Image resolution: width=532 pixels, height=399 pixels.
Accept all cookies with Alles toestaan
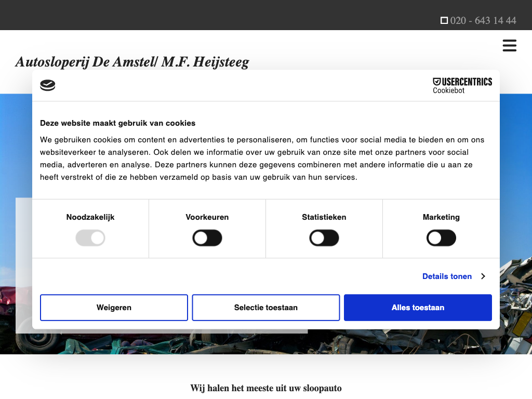(x=418, y=308)
